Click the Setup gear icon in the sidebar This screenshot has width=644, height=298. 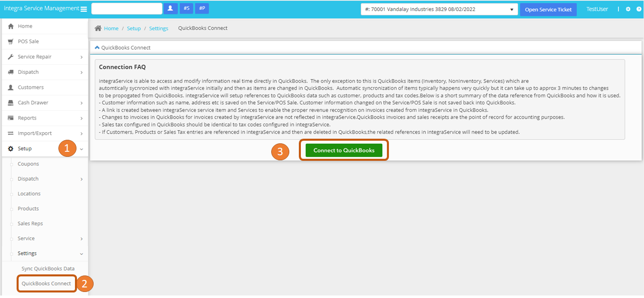pyautogui.click(x=11, y=149)
